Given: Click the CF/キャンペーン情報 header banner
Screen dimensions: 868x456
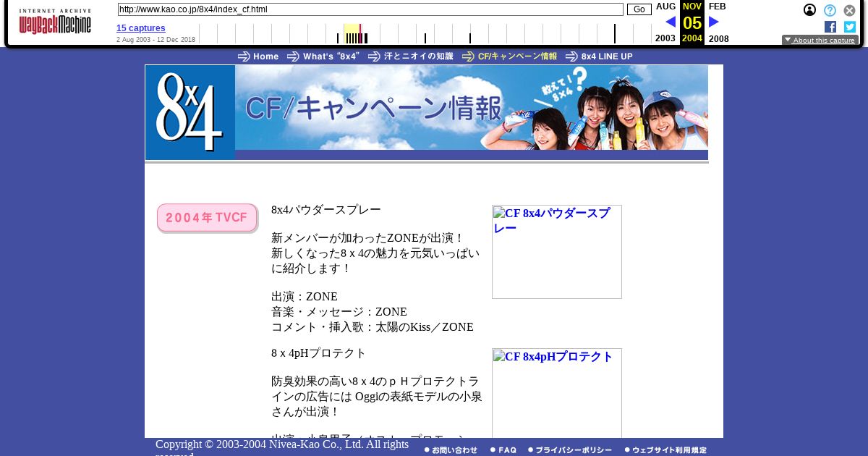Looking at the screenshot, I should click(472, 108).
